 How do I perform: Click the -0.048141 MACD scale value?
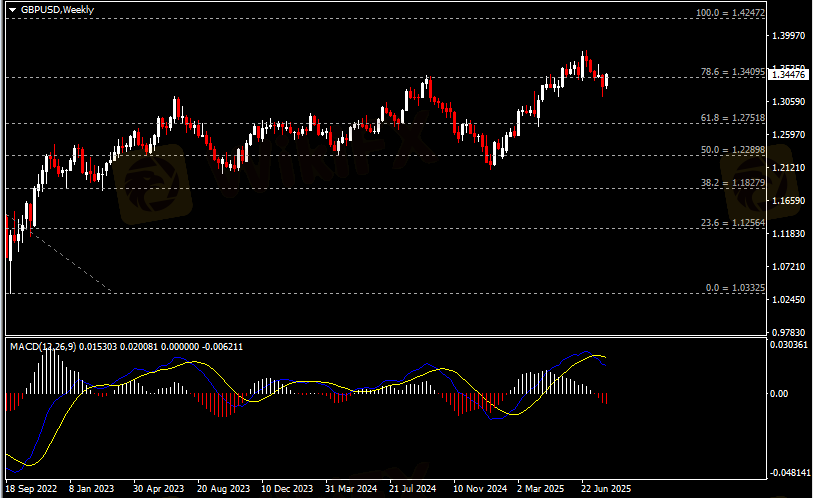tap(790, 473)
